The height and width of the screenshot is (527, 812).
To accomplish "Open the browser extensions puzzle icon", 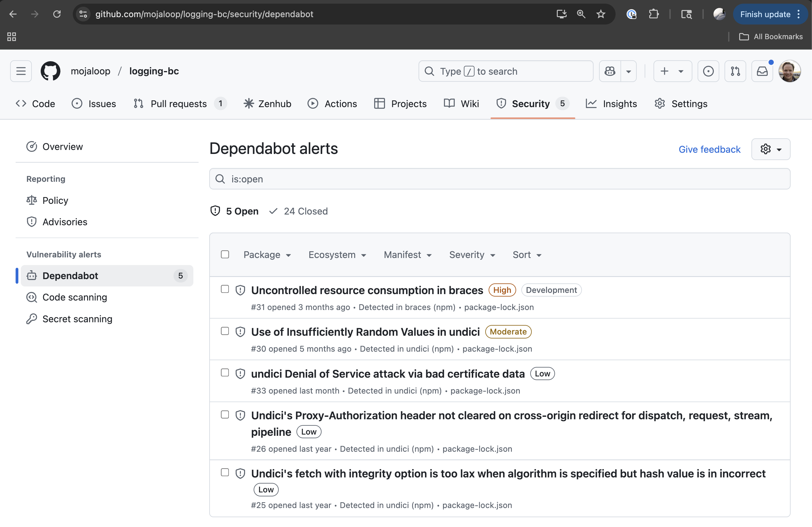I will [653, 14].
